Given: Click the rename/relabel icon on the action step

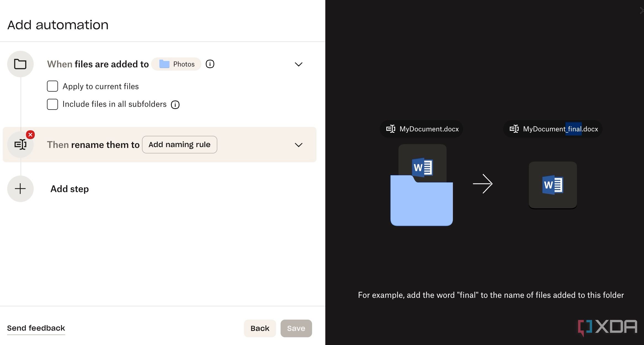Looking at the screenshot, I should (x=20, y=144).
